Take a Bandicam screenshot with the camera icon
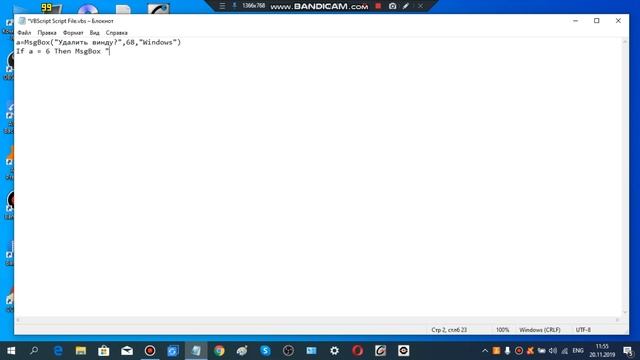Screen dimensions: 640x360 point(392,6)
